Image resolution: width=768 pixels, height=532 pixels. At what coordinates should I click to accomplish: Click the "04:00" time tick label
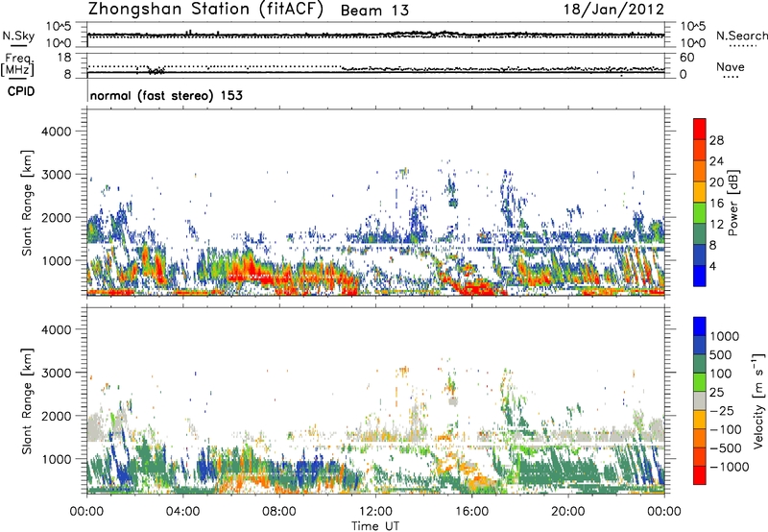[x=182, y=512]
